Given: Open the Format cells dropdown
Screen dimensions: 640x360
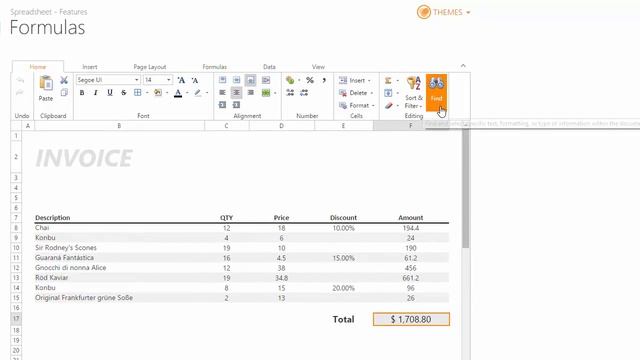Looking at the screenshot, I should pyautogui.click(x=357, y=106).
